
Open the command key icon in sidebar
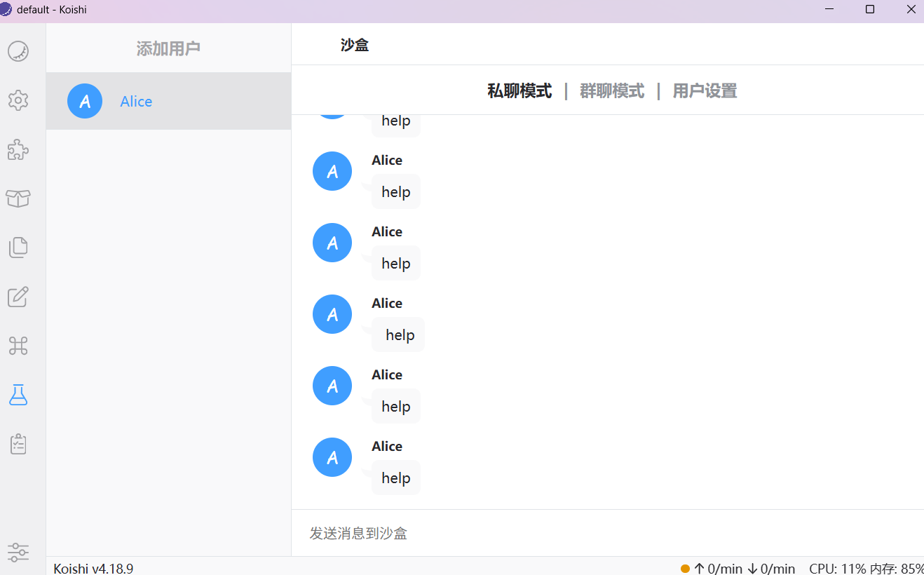pyautogui.click(x=18, y=346)
